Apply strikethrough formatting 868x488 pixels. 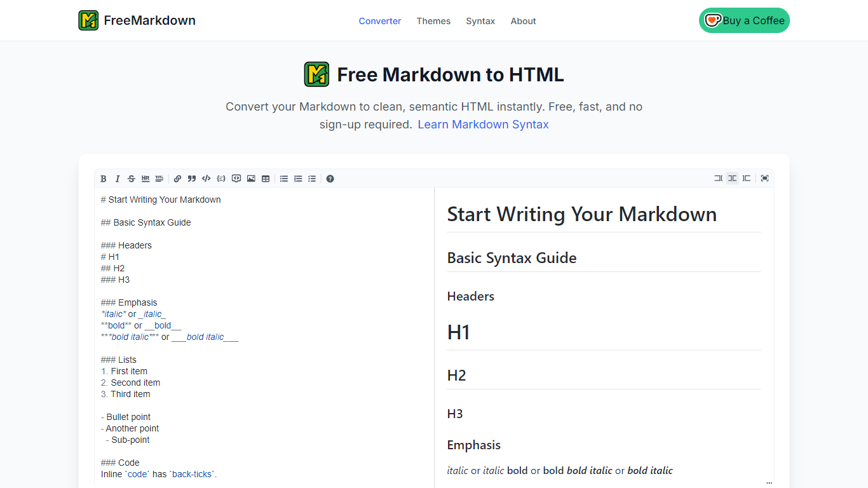click(132, 179)
